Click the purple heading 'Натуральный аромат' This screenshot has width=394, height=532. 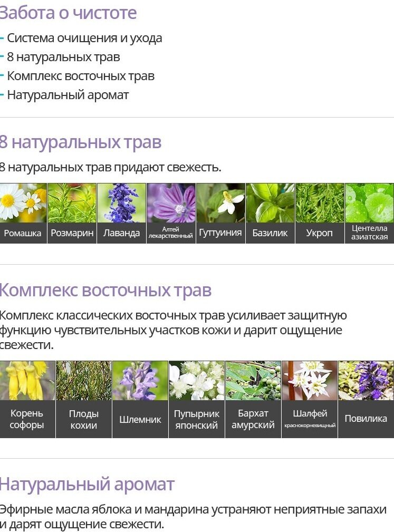point(87,485)
